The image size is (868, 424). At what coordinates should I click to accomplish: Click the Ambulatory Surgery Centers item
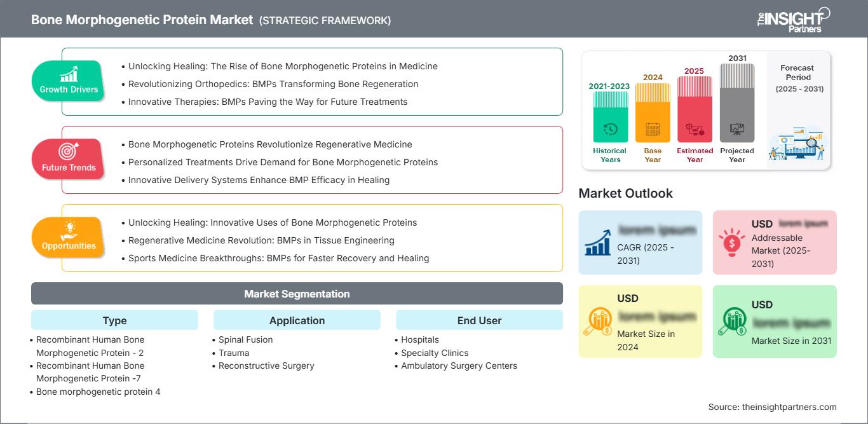(459, 366)
